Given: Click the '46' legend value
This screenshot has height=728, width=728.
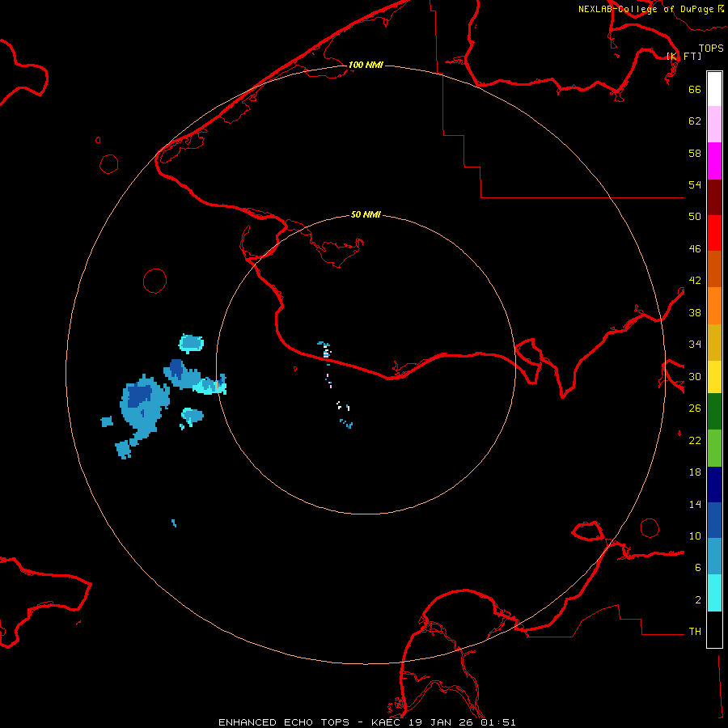Looking at the screenshot, I should (x=695, y=249).
